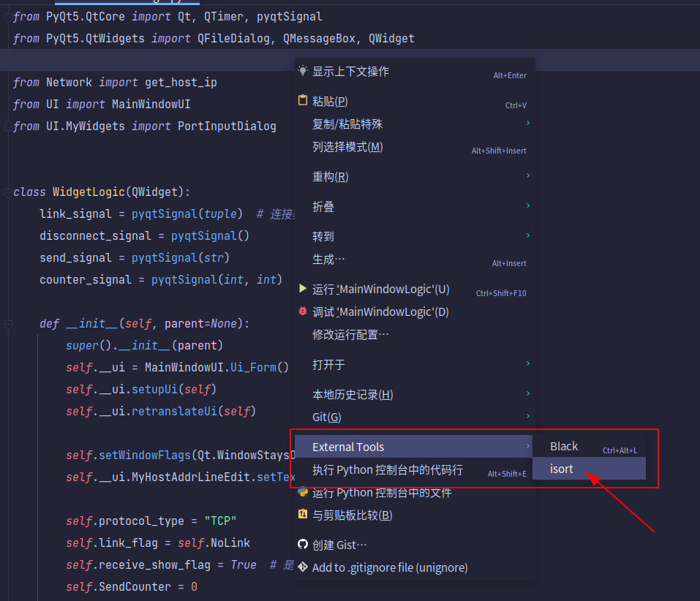
Task: Click the clipboard icon beside 与剪贴板比较
Action: pos(303,515)
